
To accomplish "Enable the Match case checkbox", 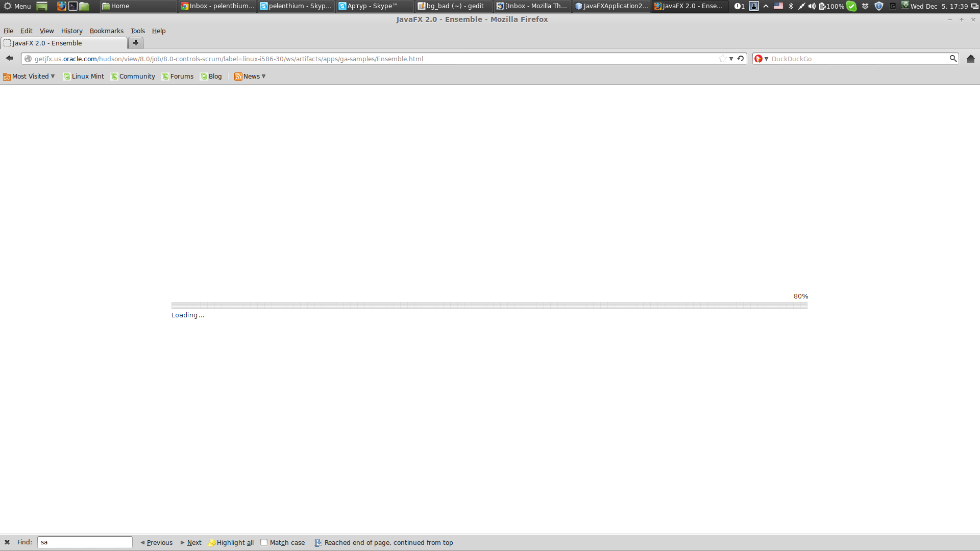I will (264, 542).
